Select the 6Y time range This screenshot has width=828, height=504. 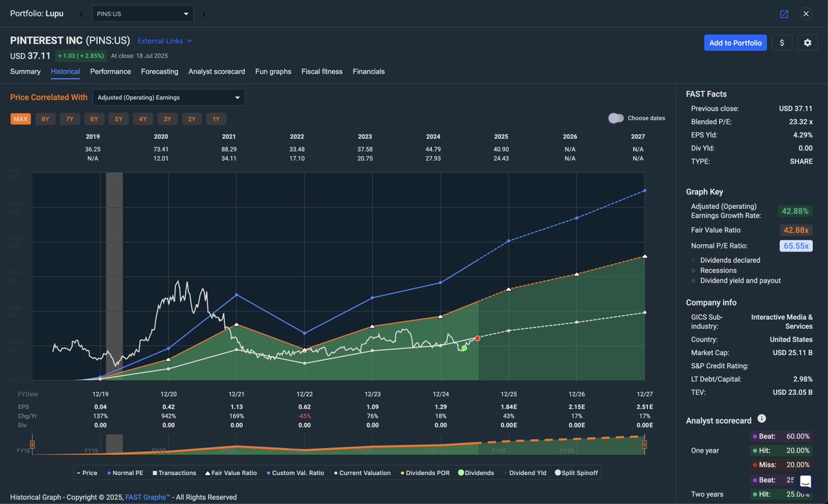tap(95, 119)
